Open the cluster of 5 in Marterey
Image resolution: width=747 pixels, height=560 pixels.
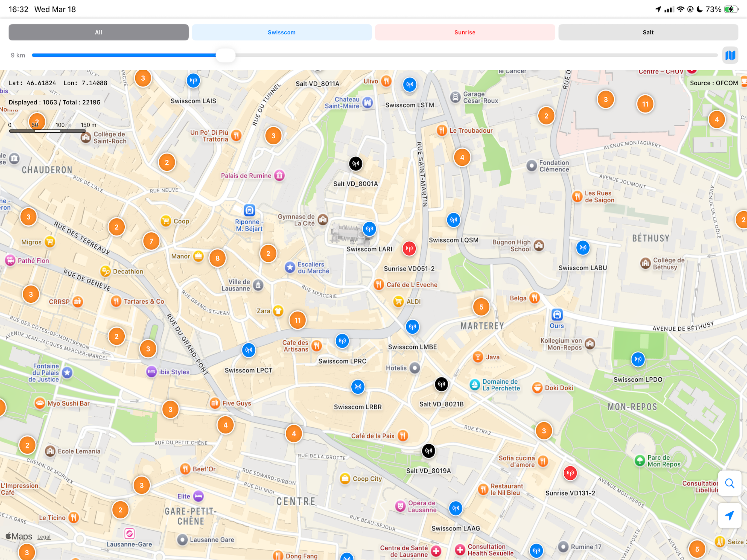[x=481, y=307]
